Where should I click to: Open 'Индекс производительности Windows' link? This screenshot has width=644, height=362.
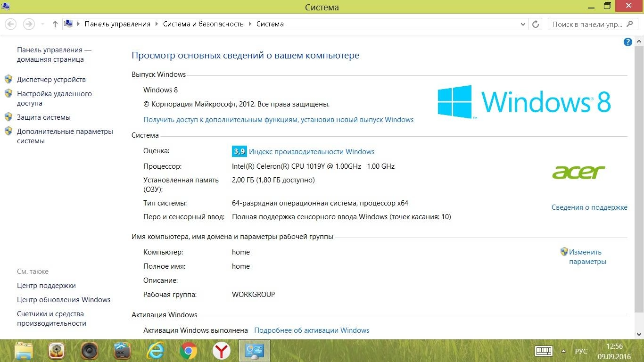(312, 152)
